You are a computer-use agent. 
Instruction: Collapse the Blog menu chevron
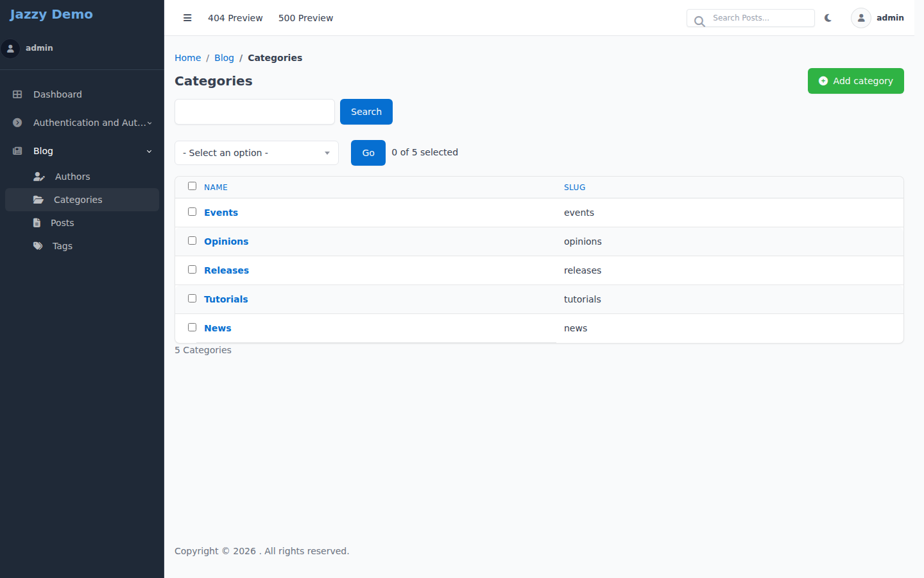[x=150, y=151]
